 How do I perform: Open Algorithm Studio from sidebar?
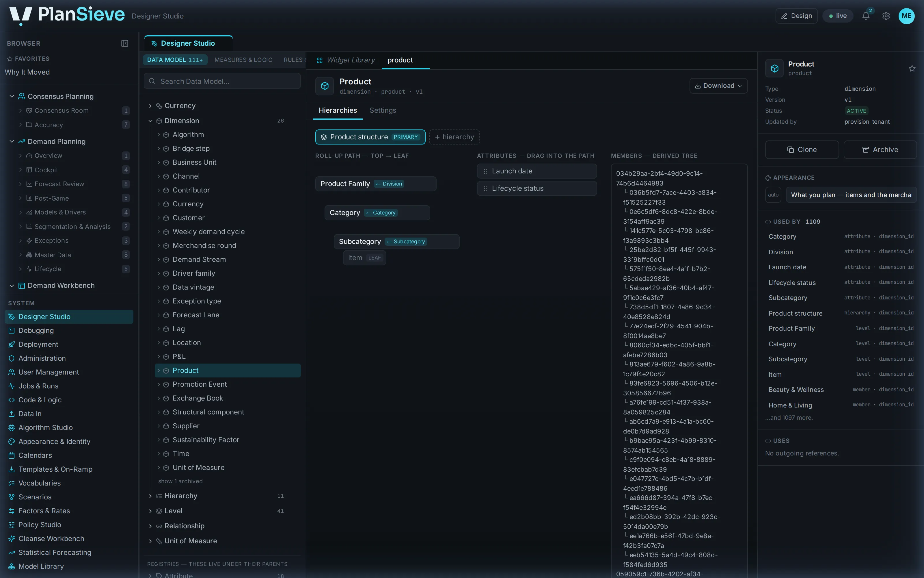[x=69, y=427]
